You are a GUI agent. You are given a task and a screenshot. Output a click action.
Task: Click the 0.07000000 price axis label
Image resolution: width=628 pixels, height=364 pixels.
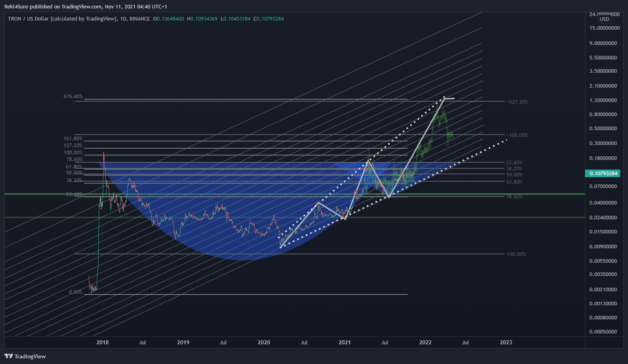pos(603,186)
